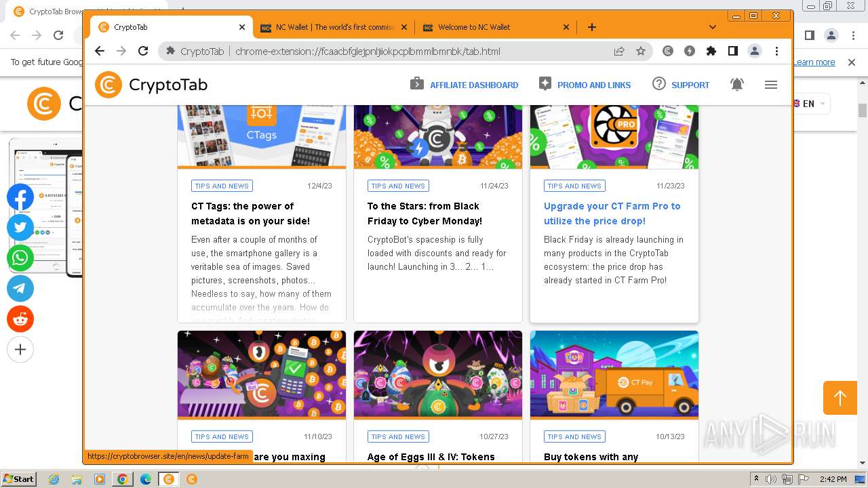Click the 2:42 PM taskbar clock
868x488 pixels.
coord(833,479)
